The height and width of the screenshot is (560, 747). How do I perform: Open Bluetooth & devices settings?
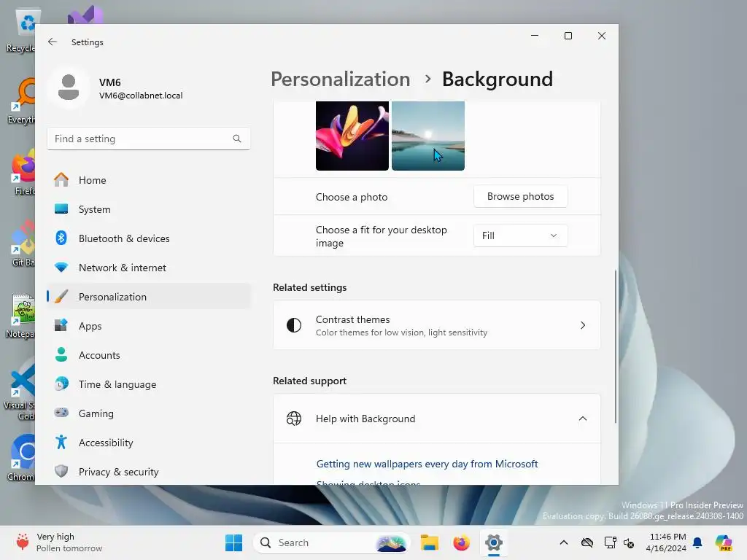(x=149, y=238)
